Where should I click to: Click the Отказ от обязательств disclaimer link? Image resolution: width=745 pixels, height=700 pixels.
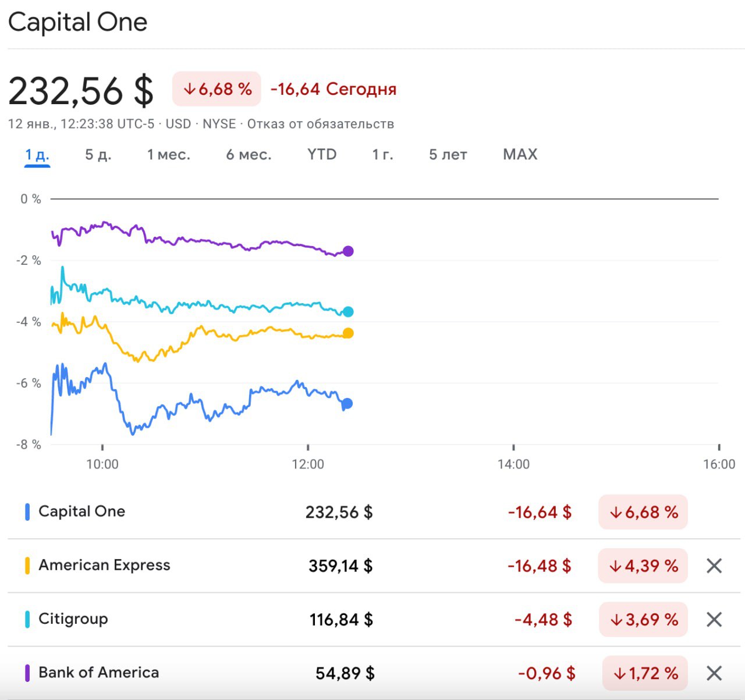pyautogui.click(x=320, y=124)
